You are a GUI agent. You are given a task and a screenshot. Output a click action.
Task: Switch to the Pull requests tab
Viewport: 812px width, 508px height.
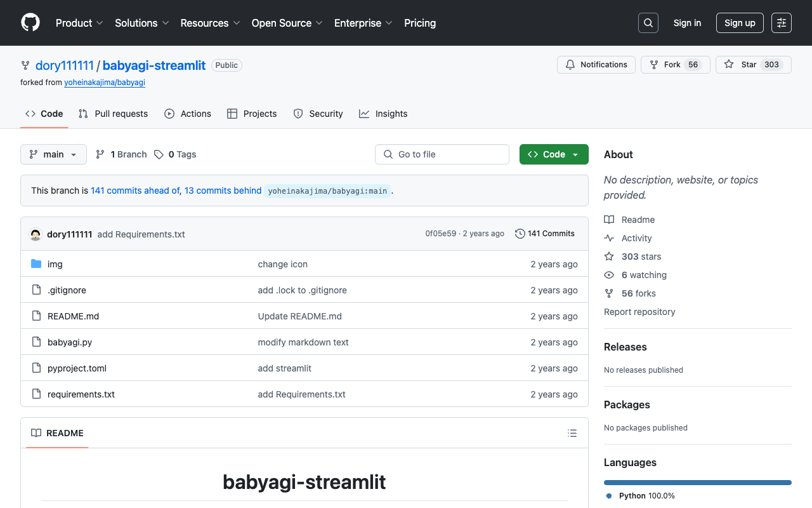(x=113, y=114)
